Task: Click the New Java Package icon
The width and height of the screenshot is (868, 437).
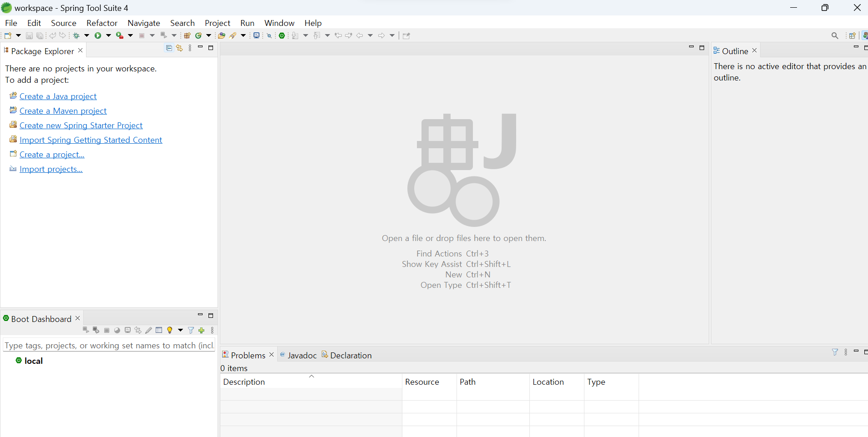Action: 187,35
